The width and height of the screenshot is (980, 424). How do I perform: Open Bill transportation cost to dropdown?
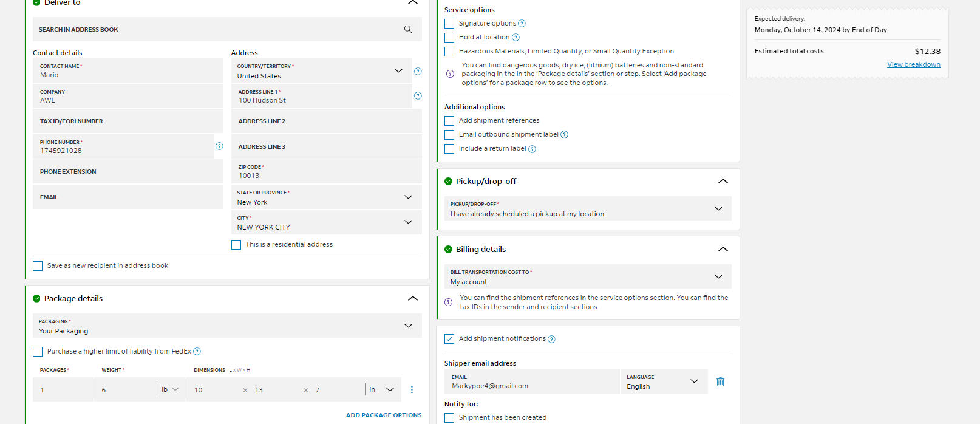(x=588, y=277)
